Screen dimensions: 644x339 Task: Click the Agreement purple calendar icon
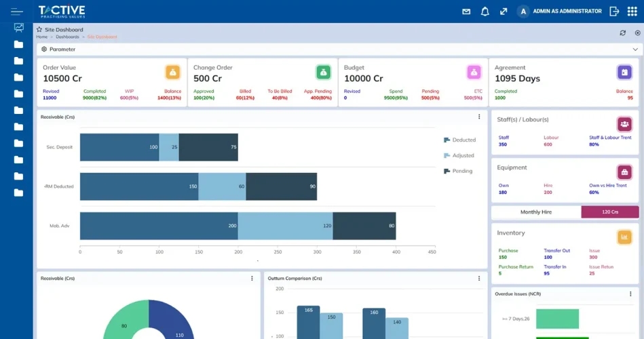tap(624, 73)
